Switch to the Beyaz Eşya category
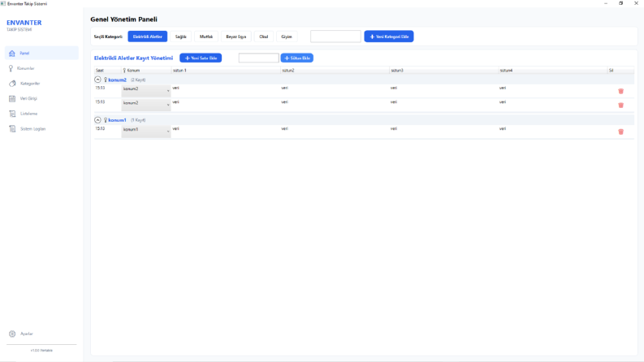This screenshot has width=644, height=362. click(236, 37)
